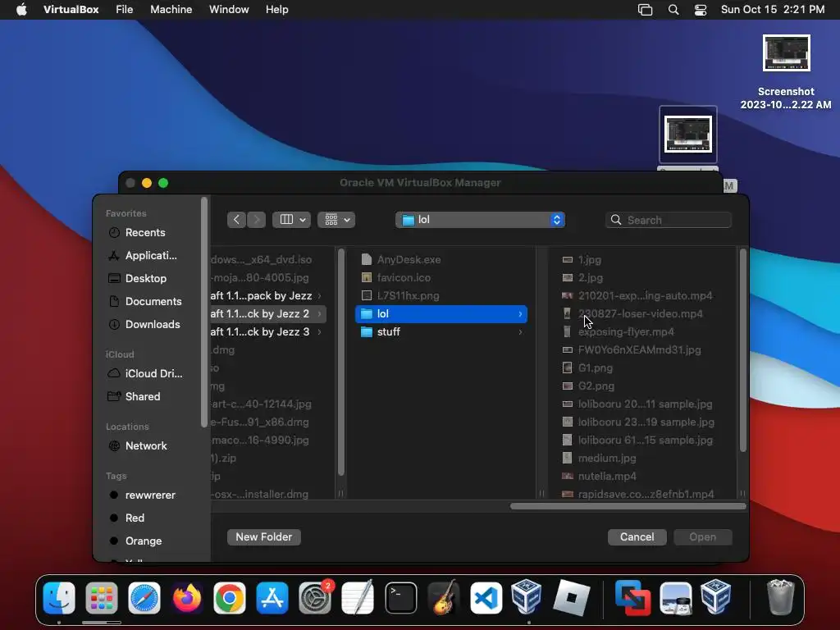This screenshot has height=630, width=840.
Task: Click the Search field in the dialog
Action: pos(668,220)
